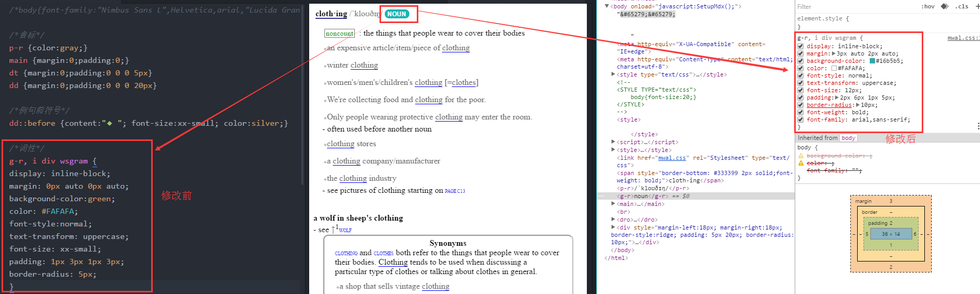Click the NOUN badge in the dictionary page
This screenshot has width=980, height=294.
tap(397, 14)
